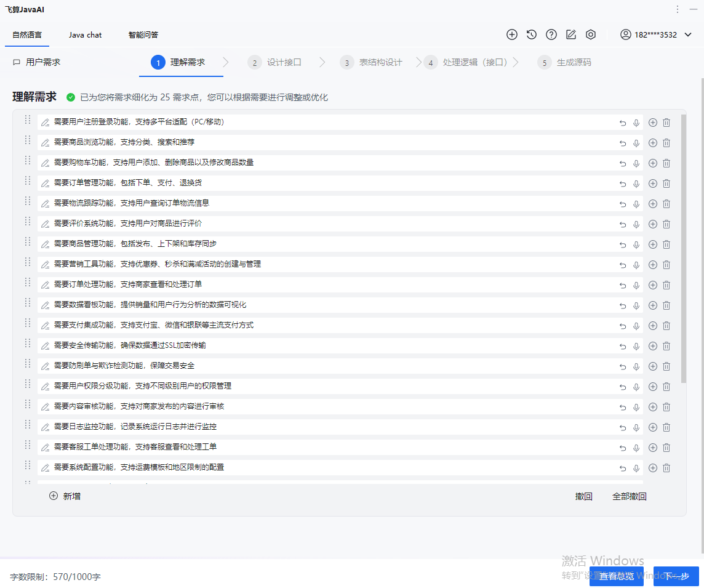Undo changes on 订单管理功能 row
The height and width of the screenshot is (588, 704).
(623, 183)
